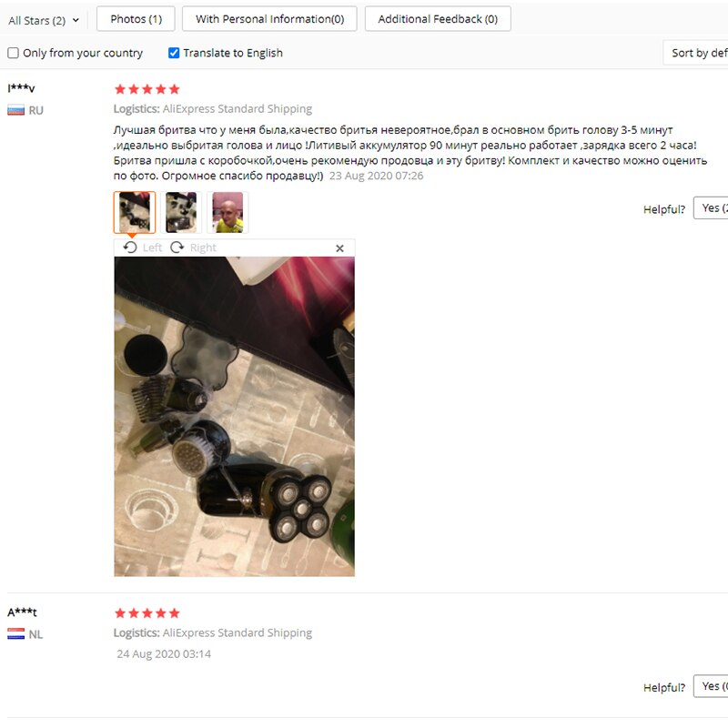Open the third thumbnail showing a man
This screenshot has height=728, width=728.
(227, 212)
